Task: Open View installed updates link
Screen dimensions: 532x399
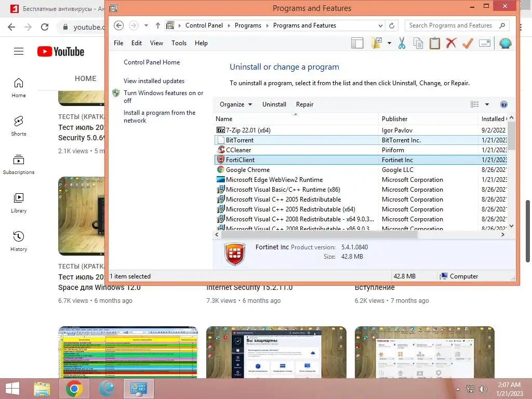Action: [x=154, y=81]
